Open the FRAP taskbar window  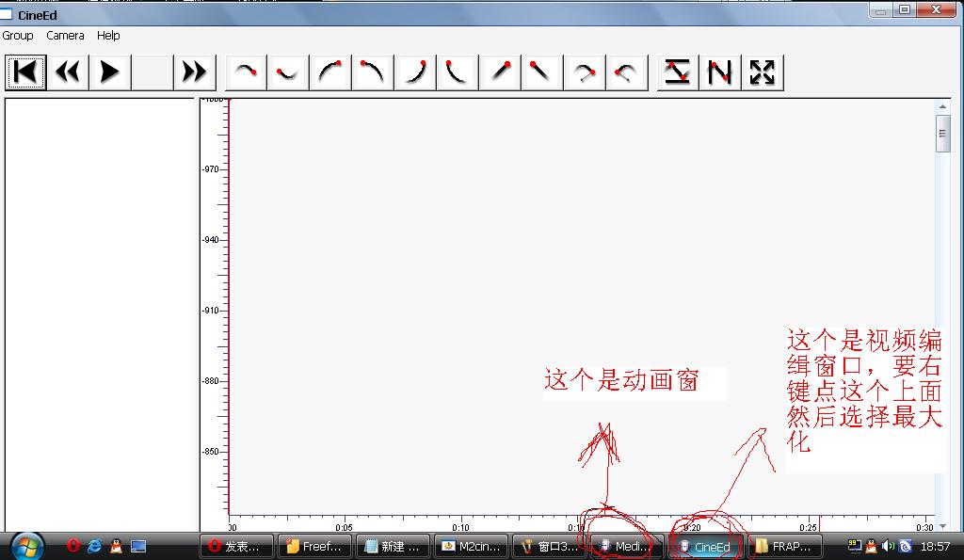786,546
